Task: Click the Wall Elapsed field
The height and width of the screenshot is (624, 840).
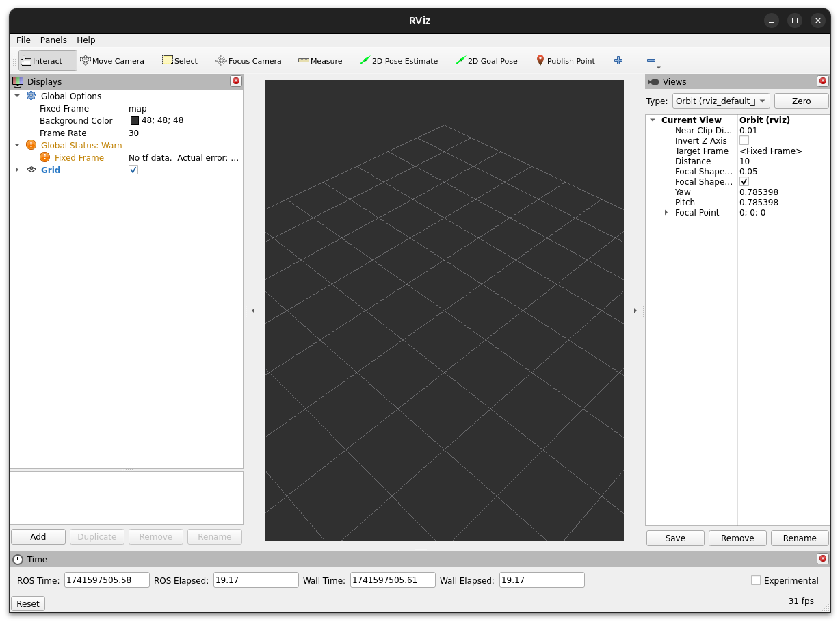Action: (x=542, y=580)
